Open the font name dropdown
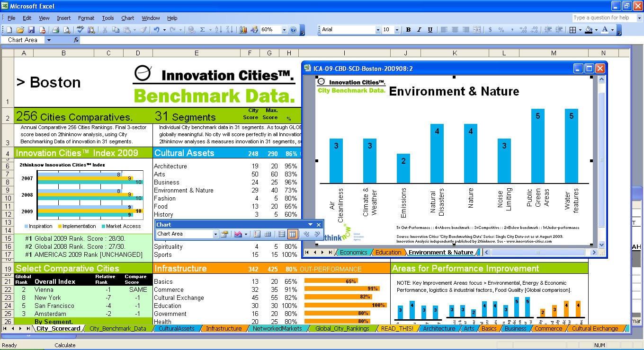This screenshot has height=350, width=644. (x=377, y=30)
